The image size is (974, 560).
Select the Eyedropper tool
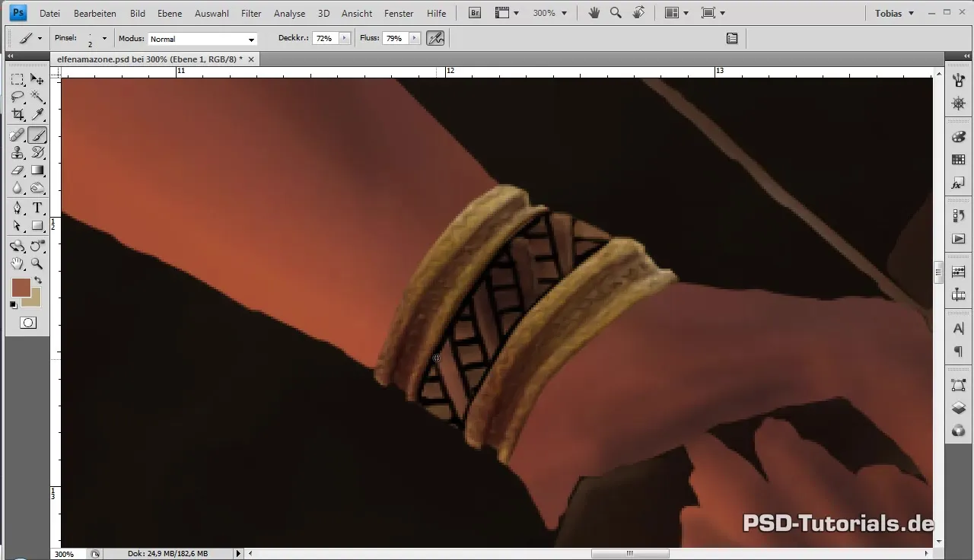37,114
